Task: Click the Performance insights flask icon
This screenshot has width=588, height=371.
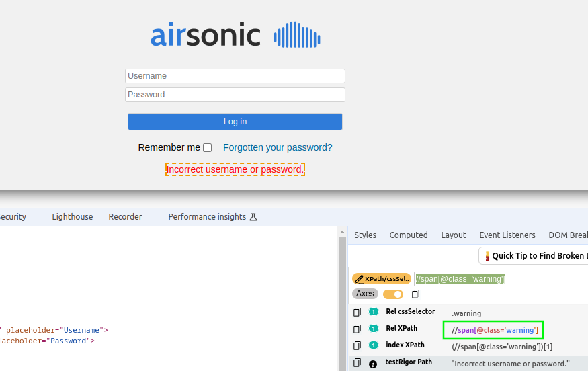Action: (253, 217)
